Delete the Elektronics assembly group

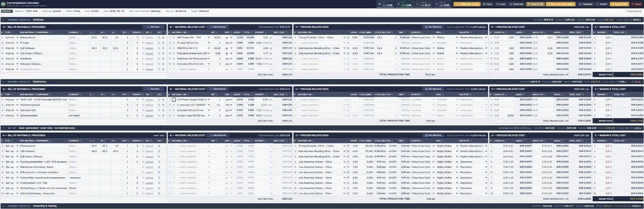636,82
